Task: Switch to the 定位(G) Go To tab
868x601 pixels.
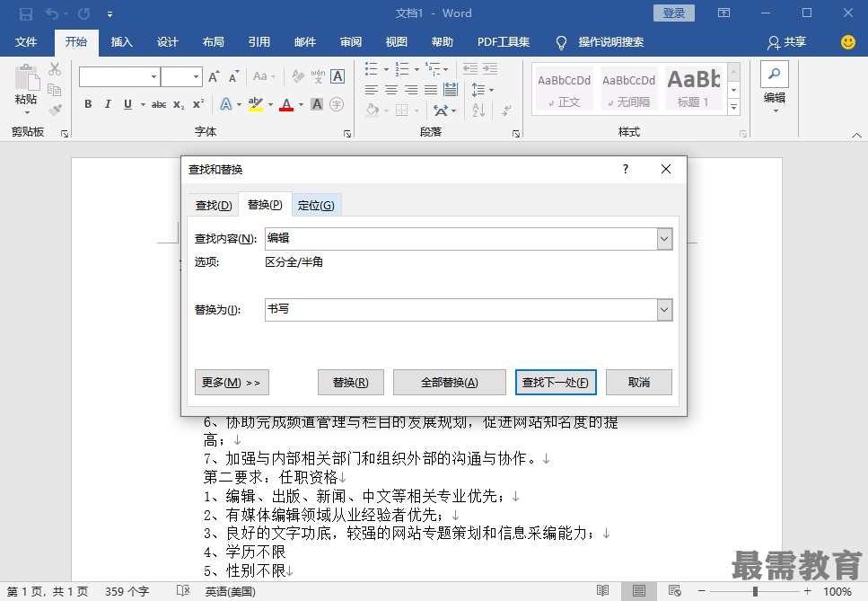Action: (316, 206)
